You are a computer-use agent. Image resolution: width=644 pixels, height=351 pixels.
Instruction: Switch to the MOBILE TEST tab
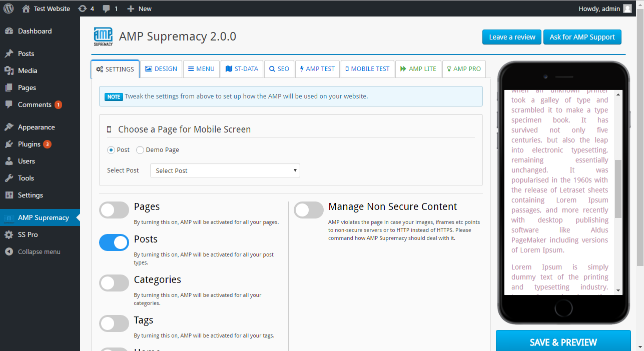point(367,69)
